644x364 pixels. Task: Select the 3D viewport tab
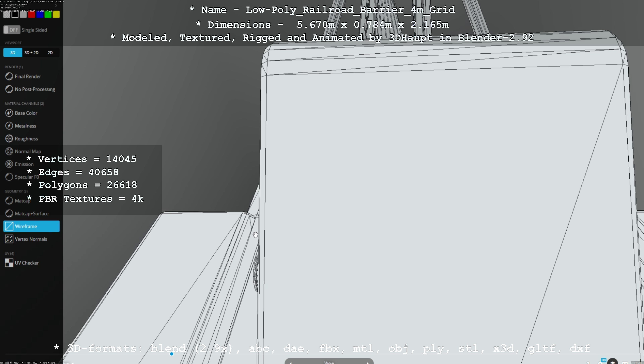pos(13,53)
